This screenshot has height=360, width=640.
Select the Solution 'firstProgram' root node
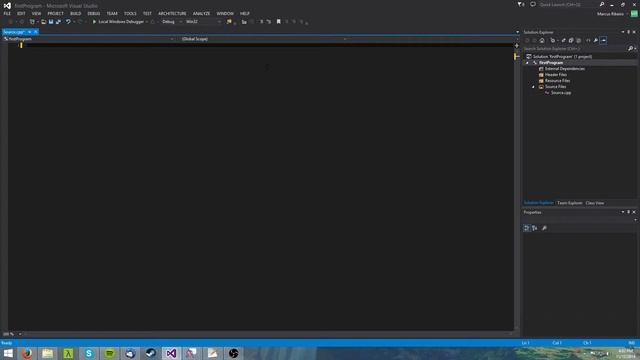(562, 57)
